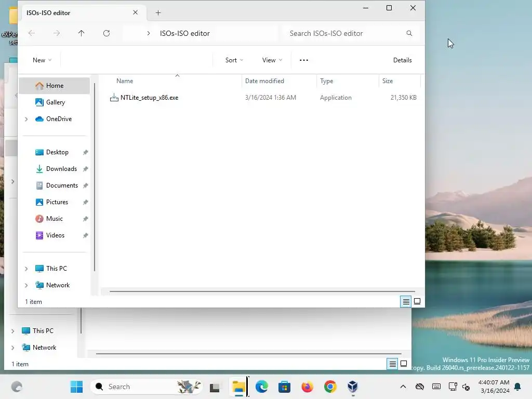The width and height of the screenshot is (532, 399).
Task: Toggle thumbnails view in the back window
Action: click(x=404, y=364)
